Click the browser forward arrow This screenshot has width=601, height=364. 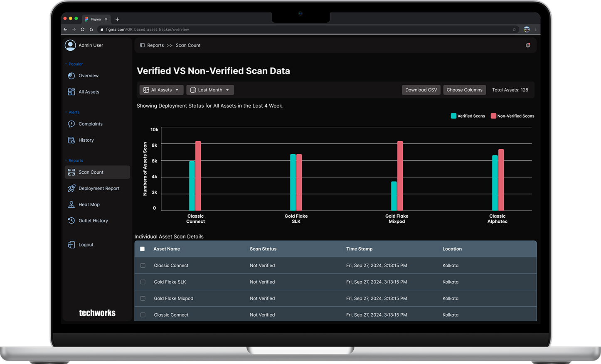(74, 30)
